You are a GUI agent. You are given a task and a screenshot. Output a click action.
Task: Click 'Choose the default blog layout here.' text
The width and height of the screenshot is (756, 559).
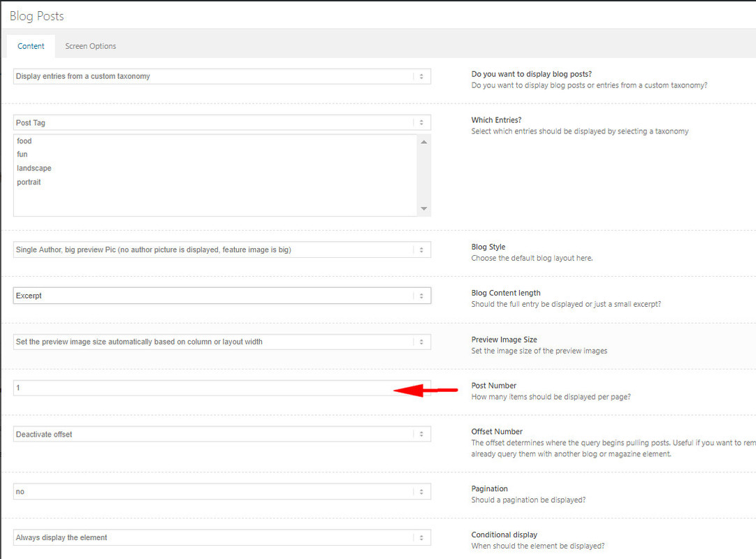click(x=532, y=258)
